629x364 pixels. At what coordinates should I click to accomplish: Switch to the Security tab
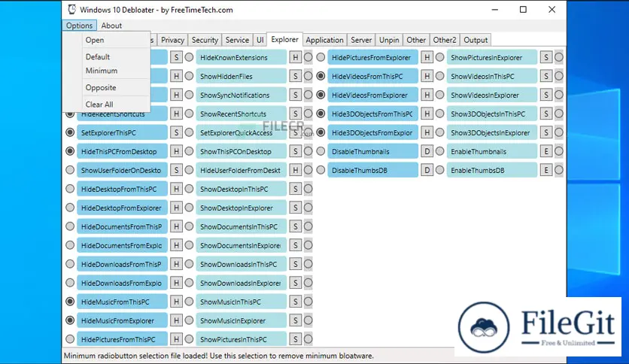click(x=205, y=40)
